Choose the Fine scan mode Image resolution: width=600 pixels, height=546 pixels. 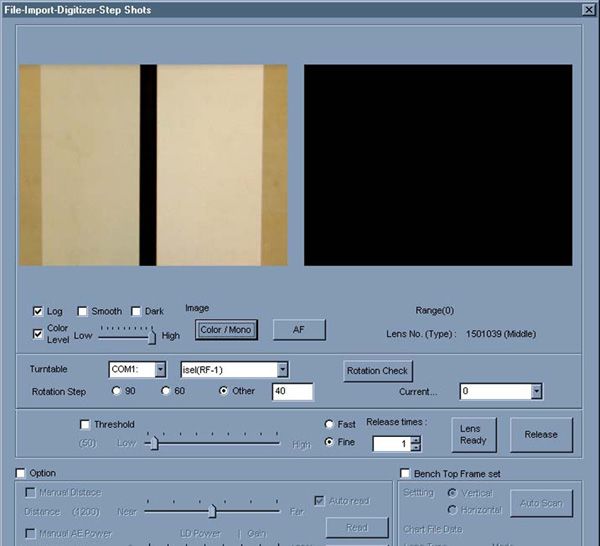coord(329,442)
